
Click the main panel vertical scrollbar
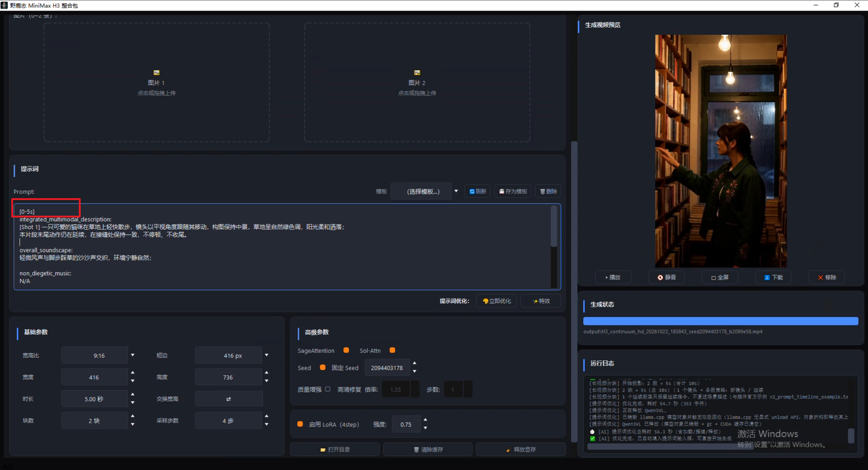tap(574, 292)
